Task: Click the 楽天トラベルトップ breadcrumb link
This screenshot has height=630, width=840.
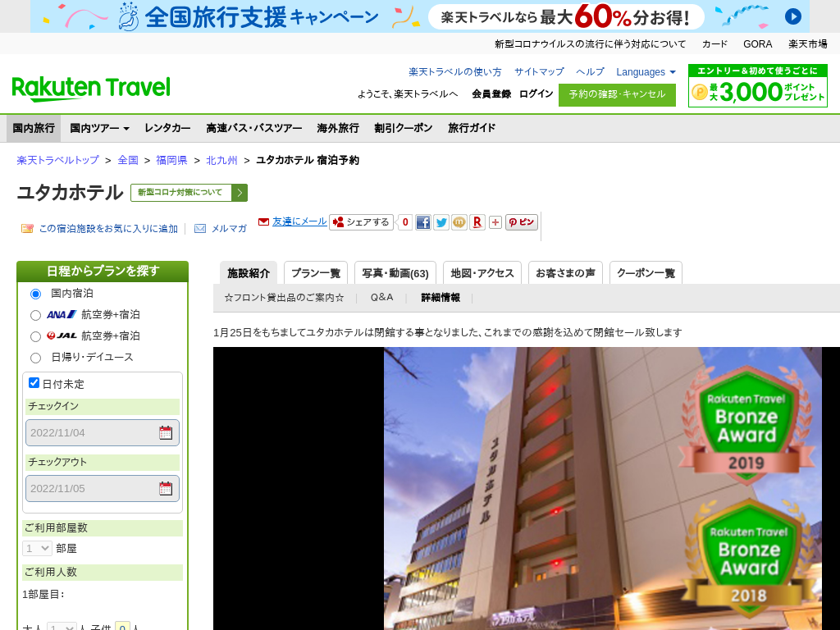Action: tap(58, 160)
